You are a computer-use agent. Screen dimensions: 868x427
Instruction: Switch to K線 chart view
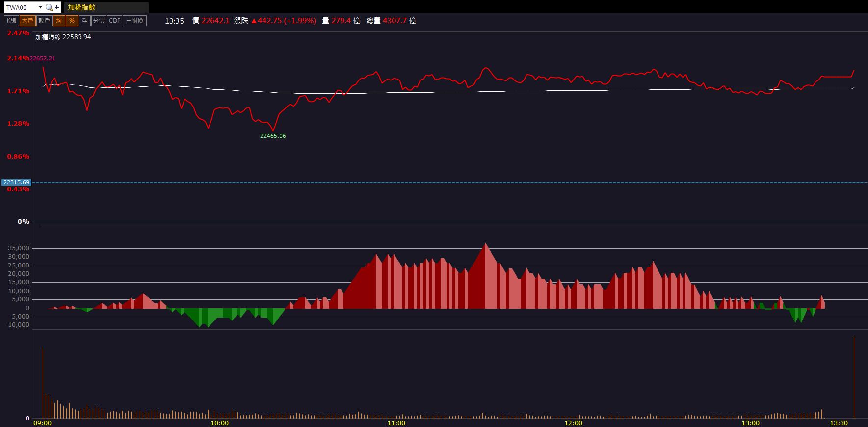tap(11, 21)
